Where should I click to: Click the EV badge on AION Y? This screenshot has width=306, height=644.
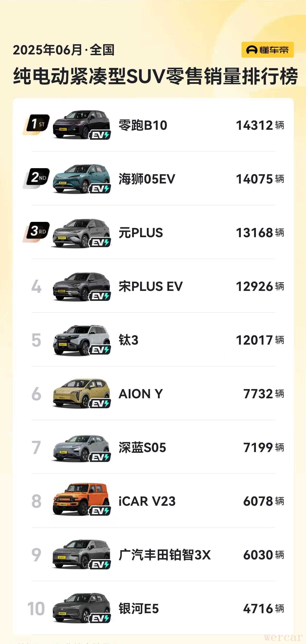click(99, 404)
